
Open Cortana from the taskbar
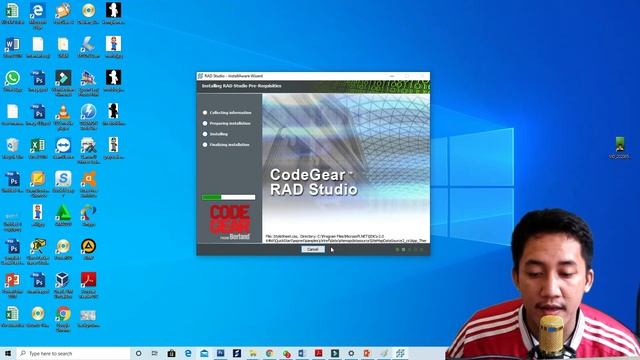(138, 353)
